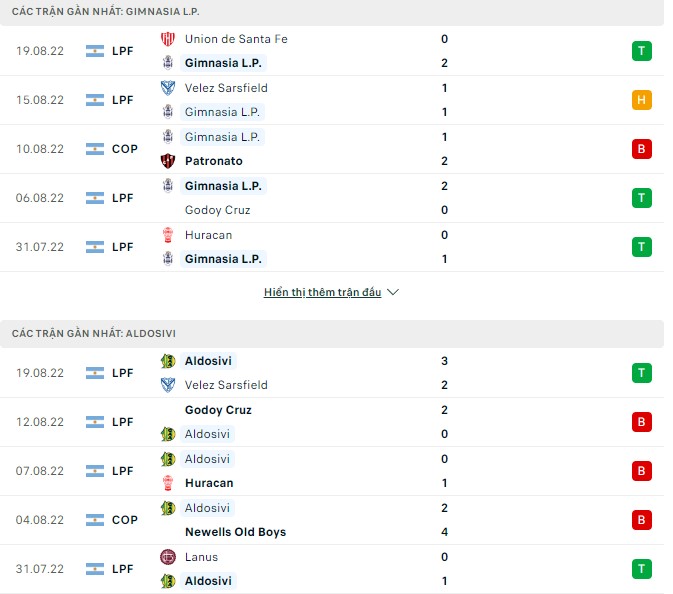Open the 'Hiển thị thêm trận đấu' link

point(322,292)
